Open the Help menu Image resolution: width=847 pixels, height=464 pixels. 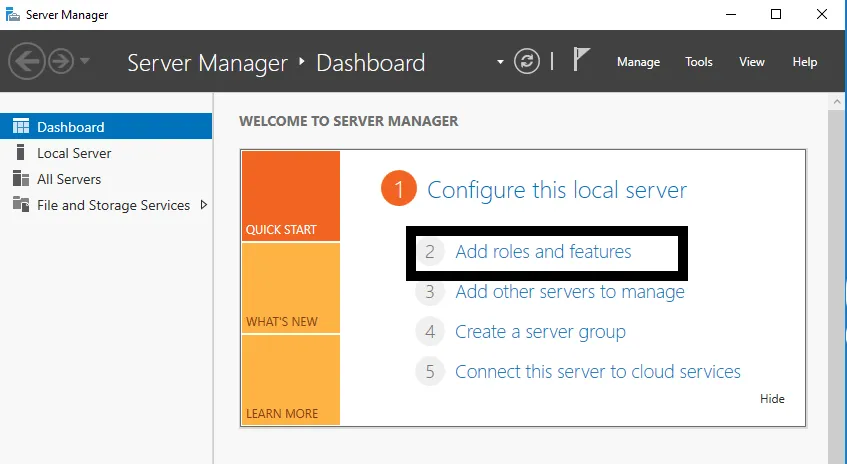coord(805,62)
